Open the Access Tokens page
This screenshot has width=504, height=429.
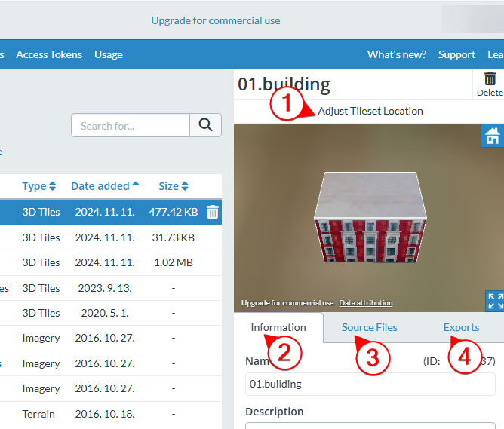(x=48, y=54)
